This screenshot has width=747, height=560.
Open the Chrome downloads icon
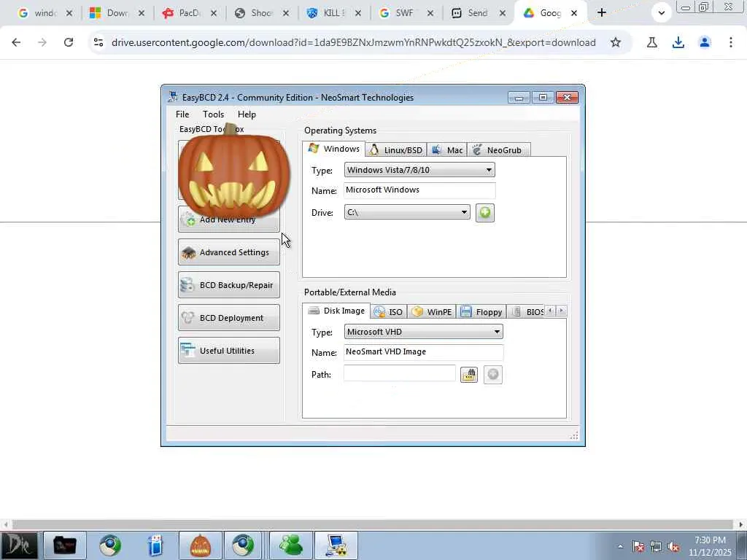tap(678, 42)
